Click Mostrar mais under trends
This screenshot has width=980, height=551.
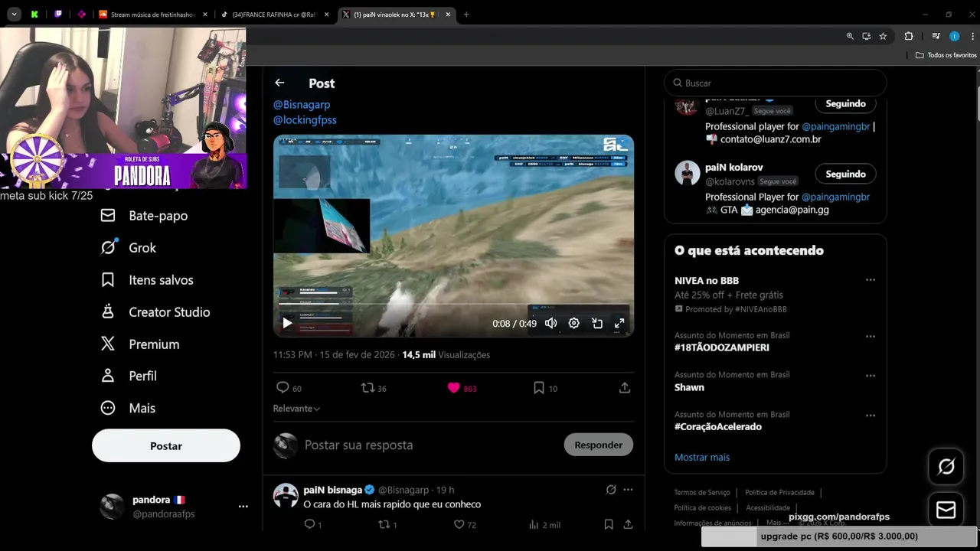702,457
